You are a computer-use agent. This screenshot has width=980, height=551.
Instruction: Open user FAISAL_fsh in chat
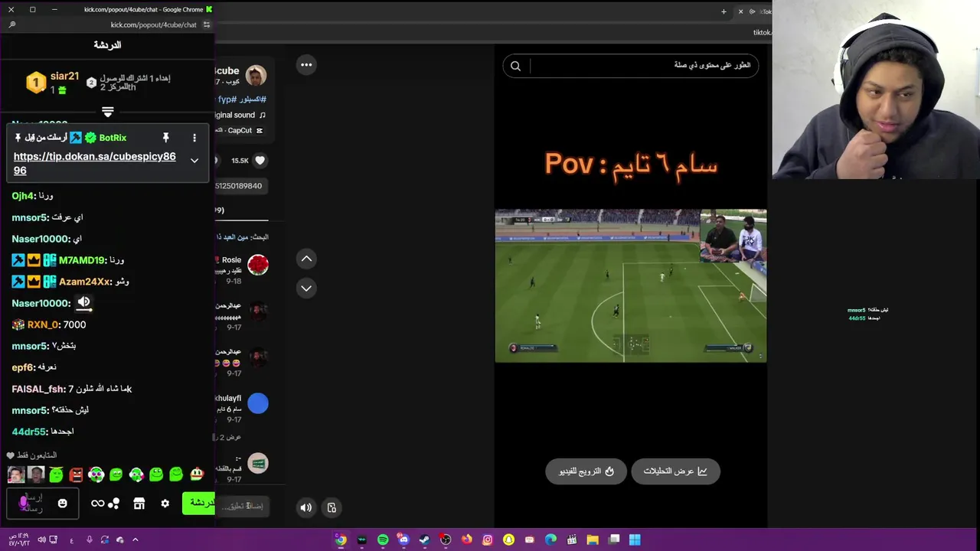point(38,389)
